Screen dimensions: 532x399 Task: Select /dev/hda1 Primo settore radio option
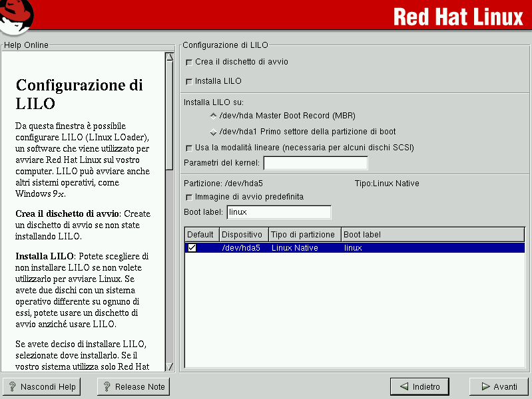point(213,132)
